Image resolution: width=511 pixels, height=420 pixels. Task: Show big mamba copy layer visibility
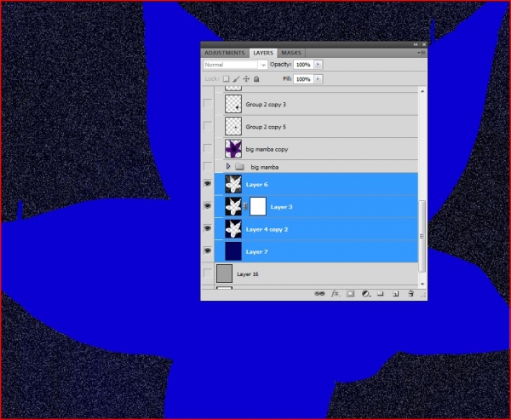click(x=208, y=148)
